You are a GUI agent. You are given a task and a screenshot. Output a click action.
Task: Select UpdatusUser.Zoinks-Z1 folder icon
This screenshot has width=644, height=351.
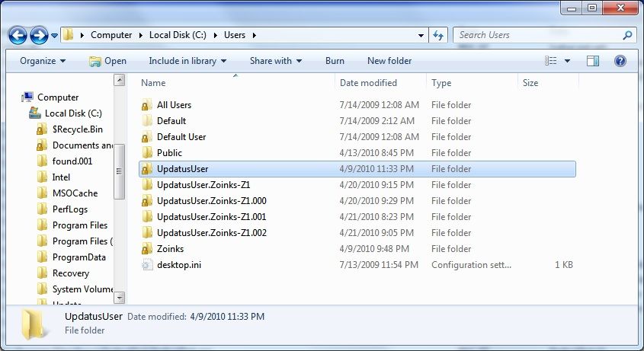pos(146,185)
